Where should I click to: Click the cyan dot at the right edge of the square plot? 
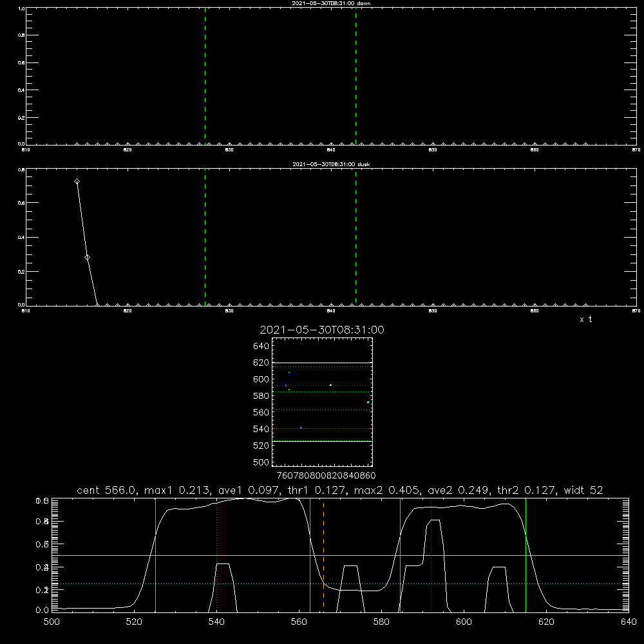368,402
